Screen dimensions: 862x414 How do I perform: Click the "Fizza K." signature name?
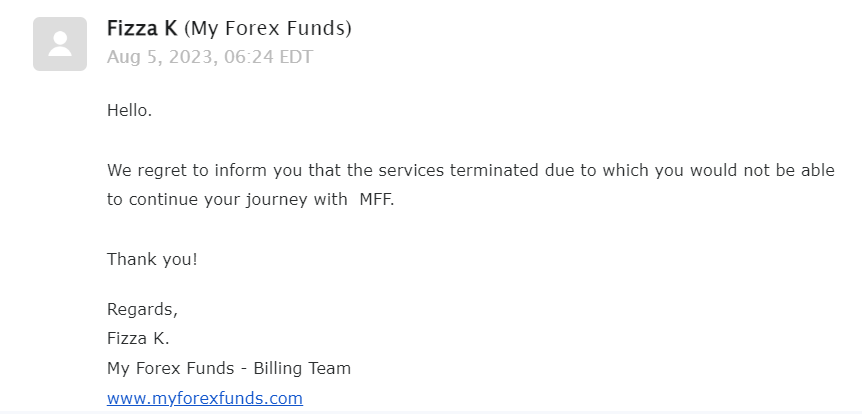(x=138, y=338)
